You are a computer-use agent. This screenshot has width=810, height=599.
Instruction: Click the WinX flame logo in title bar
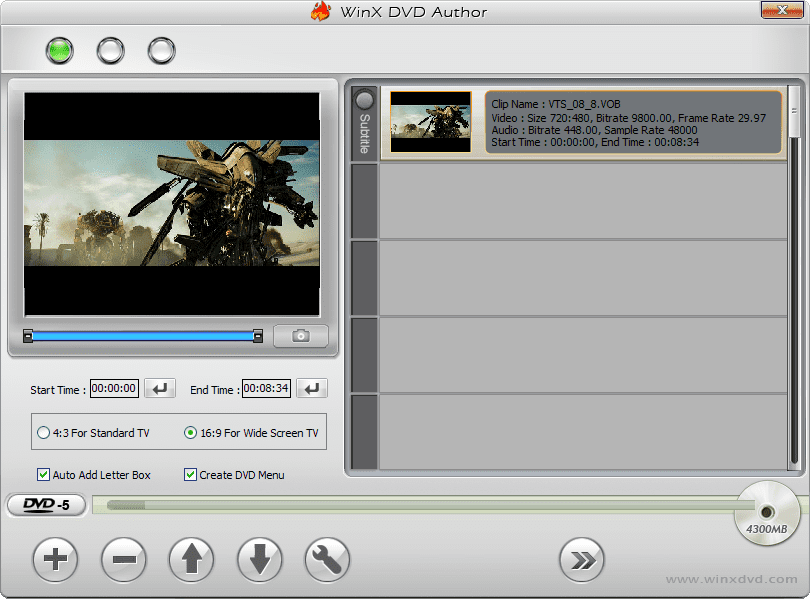tap(322, 11)
